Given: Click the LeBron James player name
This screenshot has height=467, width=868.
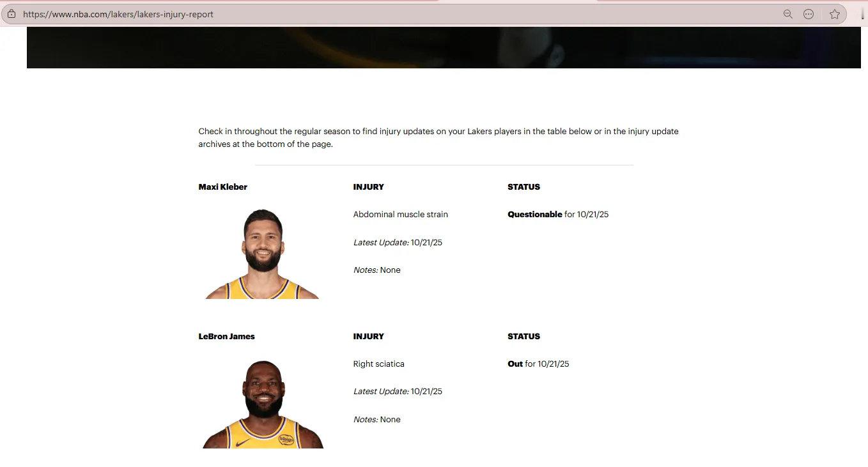Looking at the screenshot, I should tap(227, 337).
